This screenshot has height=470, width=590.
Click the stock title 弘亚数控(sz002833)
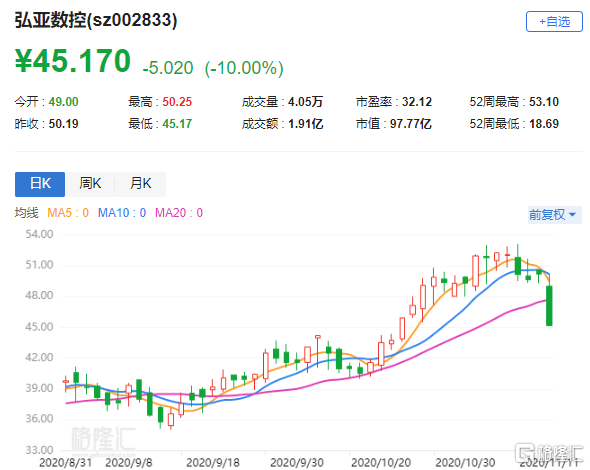[96, 20]
